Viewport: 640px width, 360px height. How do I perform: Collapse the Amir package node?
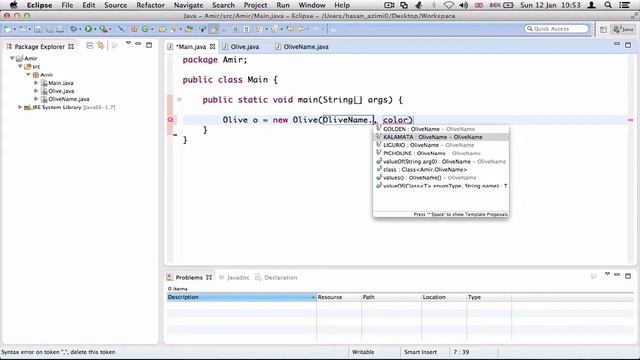(28, 75)
